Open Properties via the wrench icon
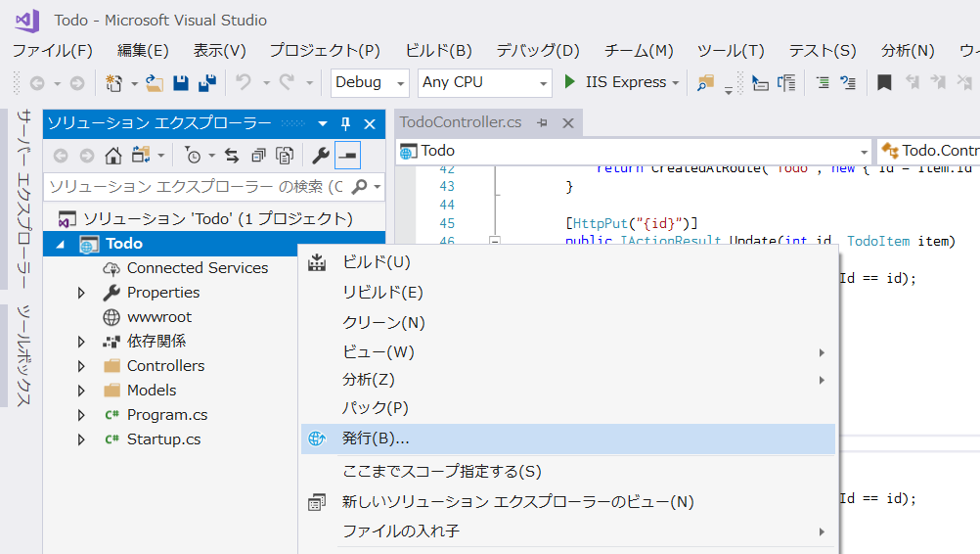Screen dimensions: 980x554 pyautogui.click(x=320, y=155)
